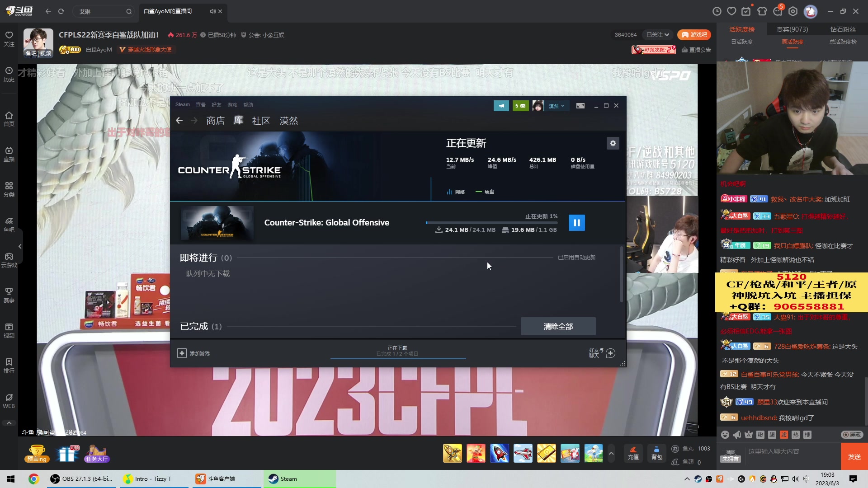
Task: Toggle the 超 chat option
Action: coord(772,435)
